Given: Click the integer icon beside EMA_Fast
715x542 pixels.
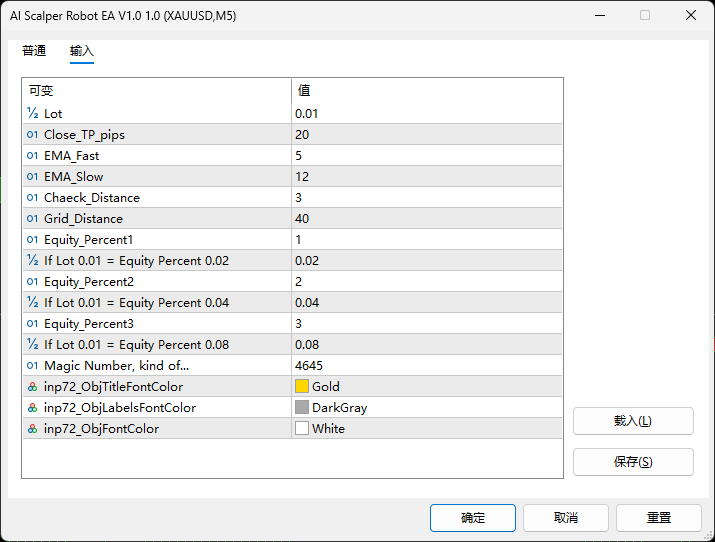Looking at the screenshot, I should tap(32, 156).
